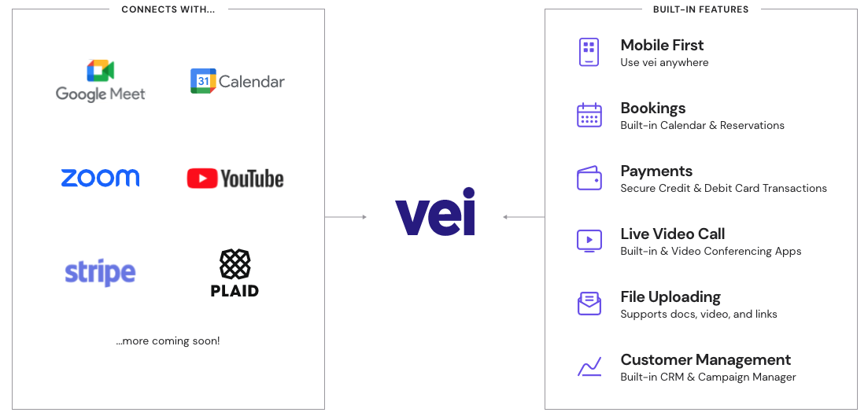Click the File Uploading envelope icon
The image size is (868, 416).
[589, 304]
